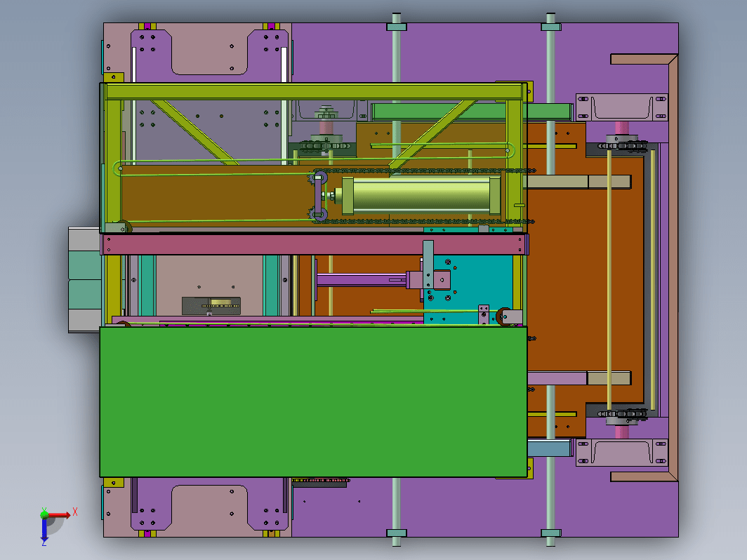Select the upper right chain sprocket
Screen dimensions: 747x560
pyautogui.click(x=622, y=145)
